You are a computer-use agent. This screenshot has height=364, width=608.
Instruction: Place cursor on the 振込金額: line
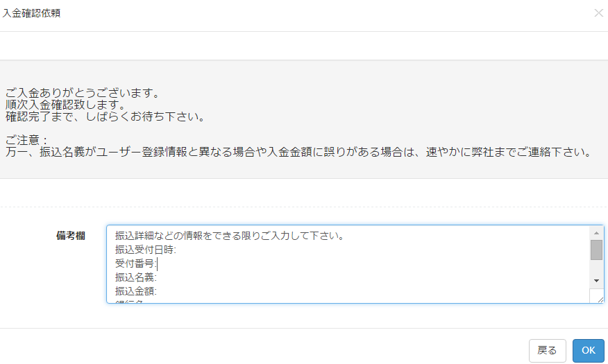(x=136, y=291)
